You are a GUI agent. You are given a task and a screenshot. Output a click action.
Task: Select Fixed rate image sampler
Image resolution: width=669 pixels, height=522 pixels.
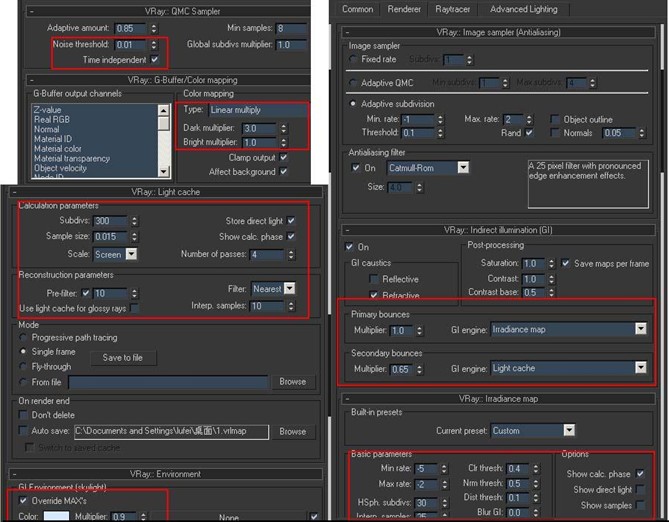352,59
